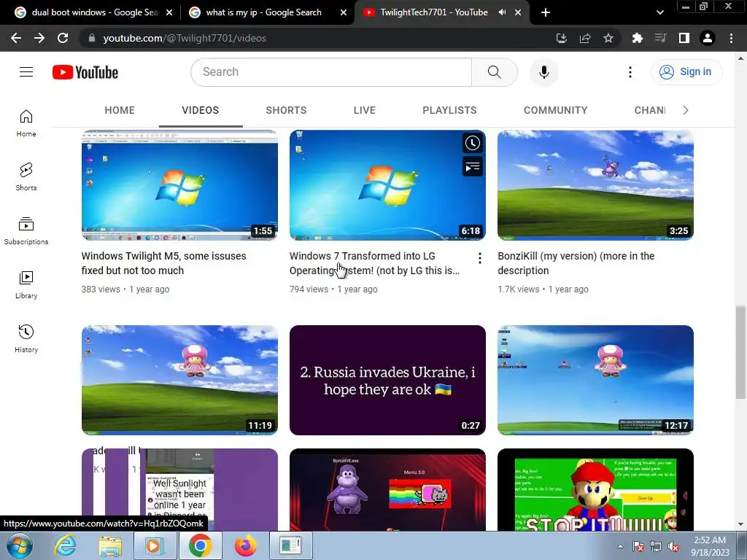747x560 pixels.
Task: Open the 11:19 video thumbnail
Action: tap(179, 380)
